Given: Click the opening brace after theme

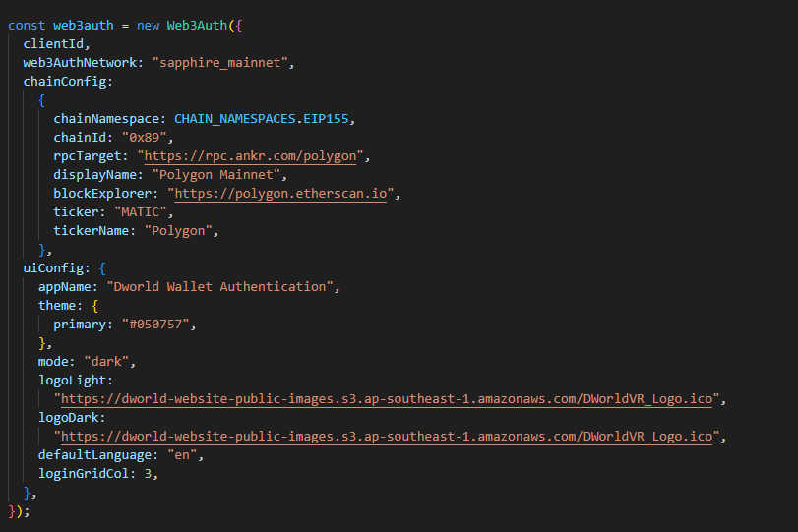Looking at the screenshot, I should [94, 306].
